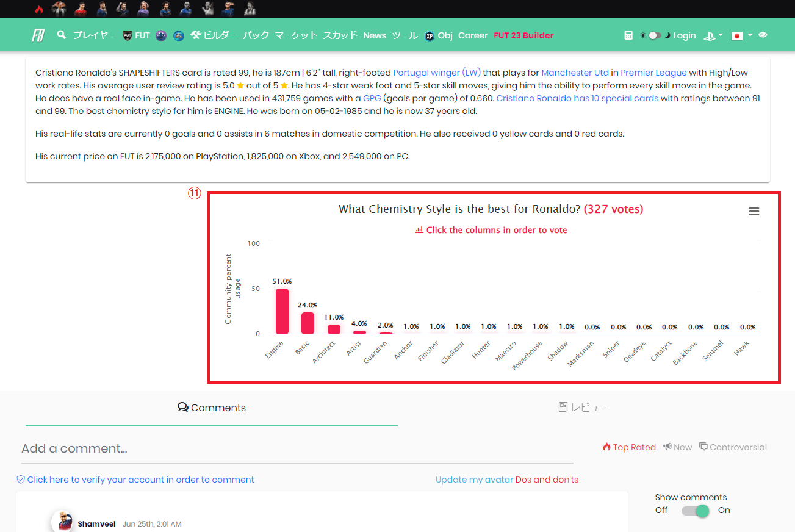Vote for Artist by clicking its column
795x532 pixels.
[359, 332]
